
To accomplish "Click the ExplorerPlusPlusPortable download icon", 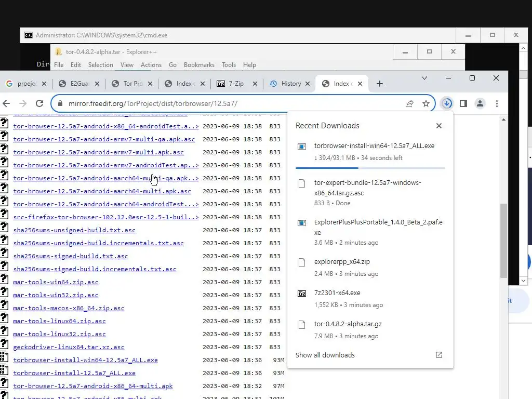I will [302, 223].
